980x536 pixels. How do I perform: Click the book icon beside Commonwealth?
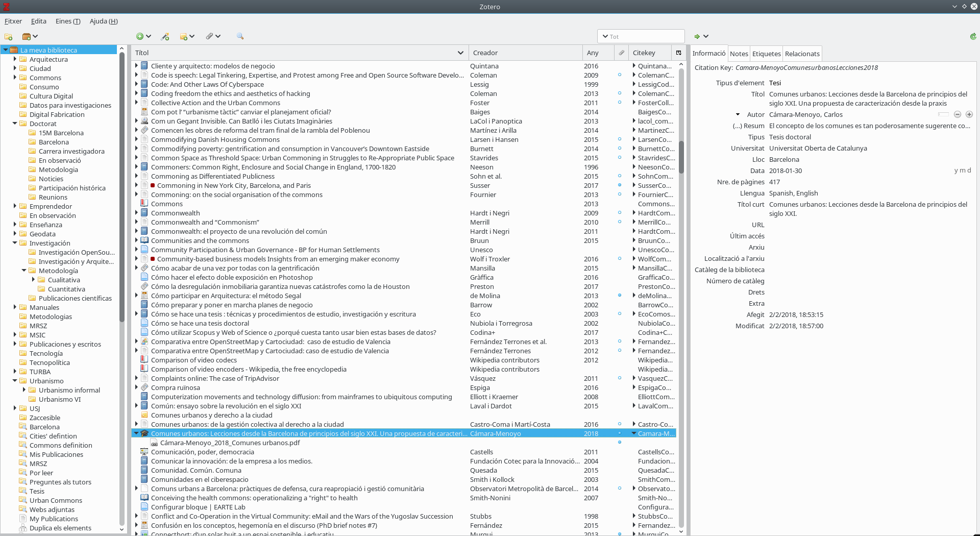pos(144,213)
